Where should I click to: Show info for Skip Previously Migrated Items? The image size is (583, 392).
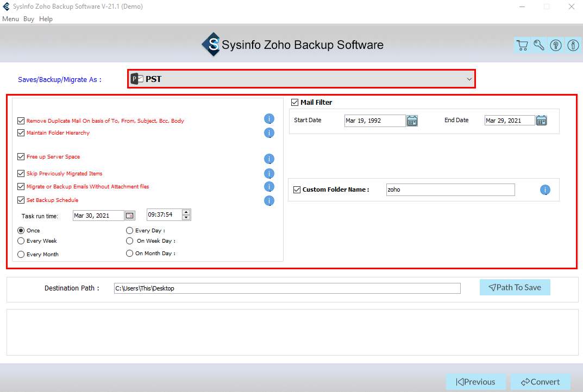pos(269,174)
